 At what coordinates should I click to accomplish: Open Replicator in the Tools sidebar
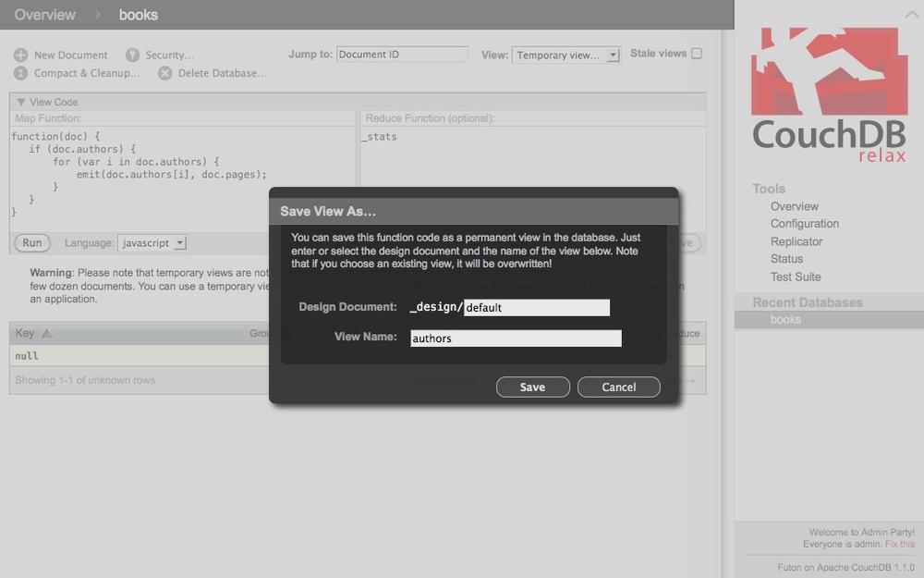pyautogui.click(x=796, y=241)
